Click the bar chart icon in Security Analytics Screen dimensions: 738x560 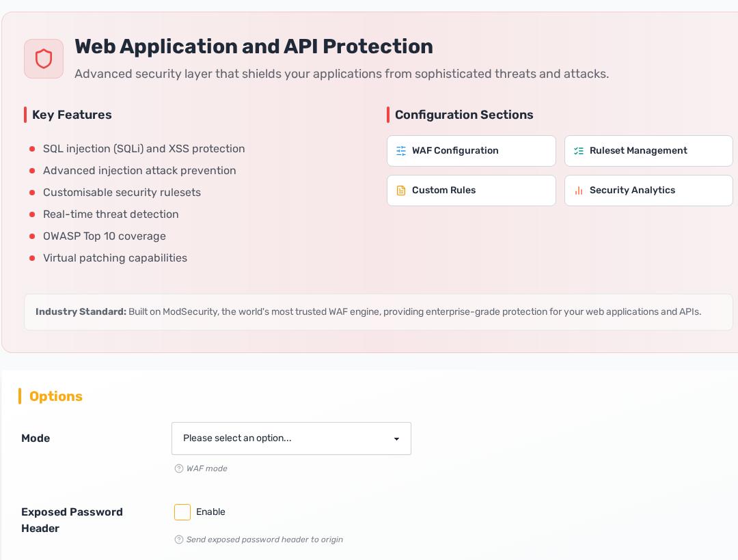pyautogui.click(x=579, y=191)
